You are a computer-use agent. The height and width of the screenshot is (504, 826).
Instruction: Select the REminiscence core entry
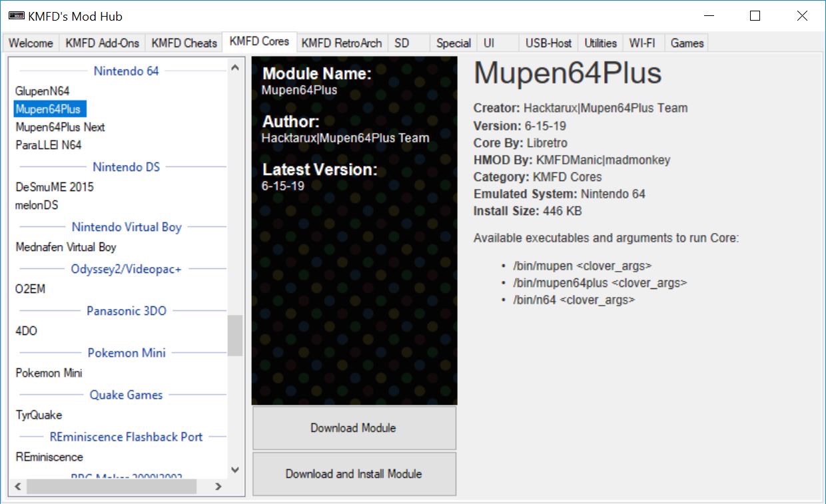(x=49, y=457)
